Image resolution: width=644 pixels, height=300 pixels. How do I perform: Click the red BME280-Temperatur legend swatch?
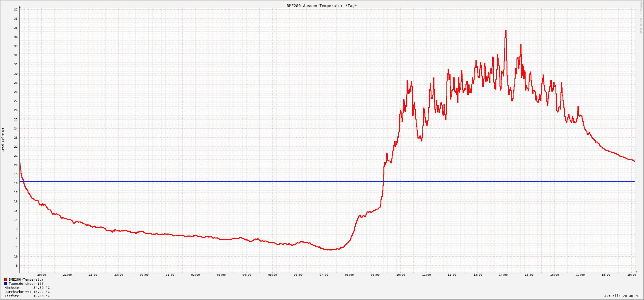pos(6,279)
